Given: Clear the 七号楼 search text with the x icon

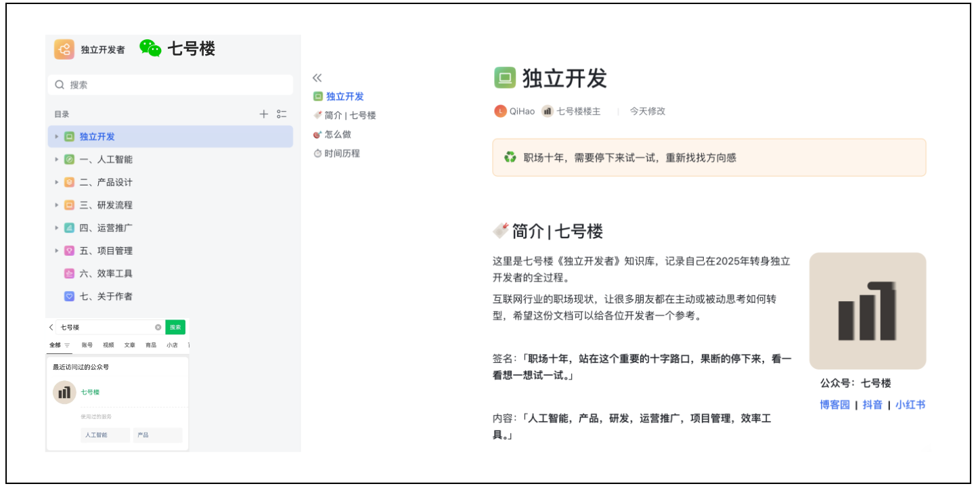Looking at the screenshot, I should [158, 328].
